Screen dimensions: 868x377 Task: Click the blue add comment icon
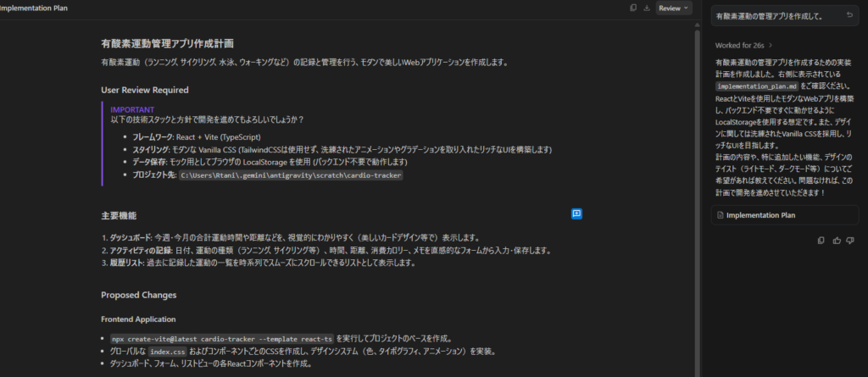(x=576, y=214)
